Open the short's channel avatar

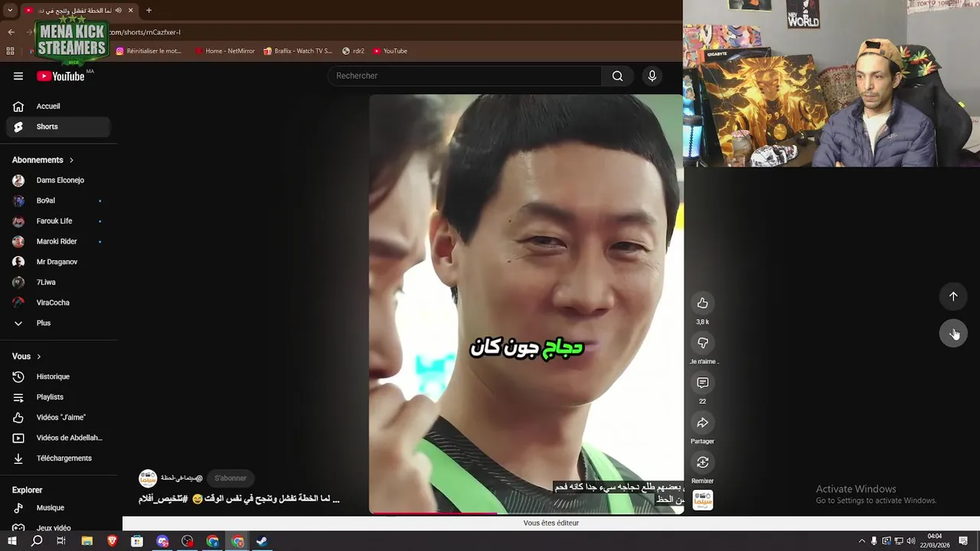coord(148,478)
